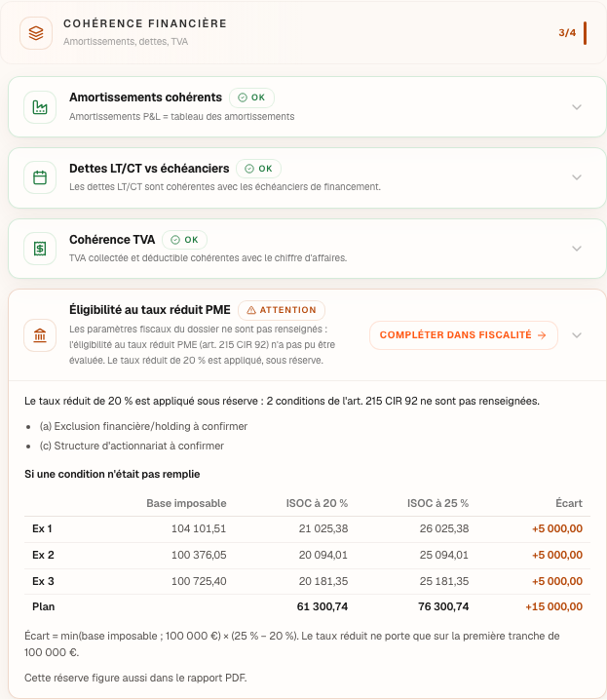Click the +15 000,00 total écart
The height and width of the screenshot is (700, 607).
[554, 607]
